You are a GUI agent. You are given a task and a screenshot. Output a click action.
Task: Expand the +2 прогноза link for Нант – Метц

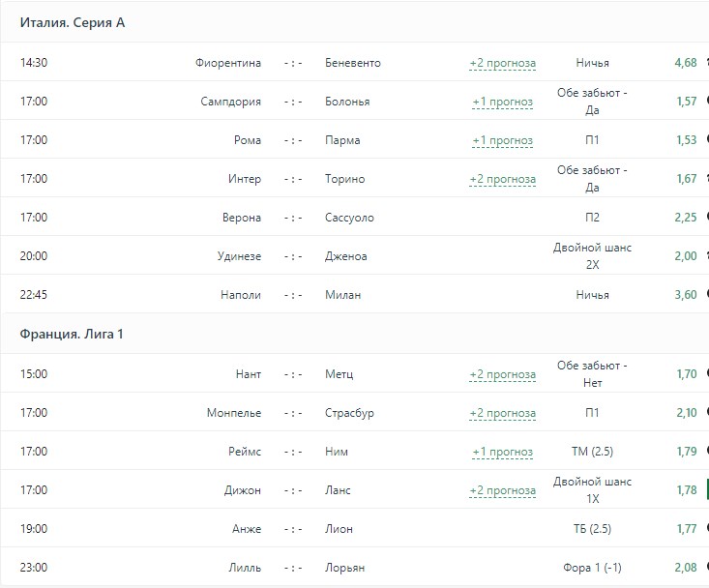coord(502,374)
